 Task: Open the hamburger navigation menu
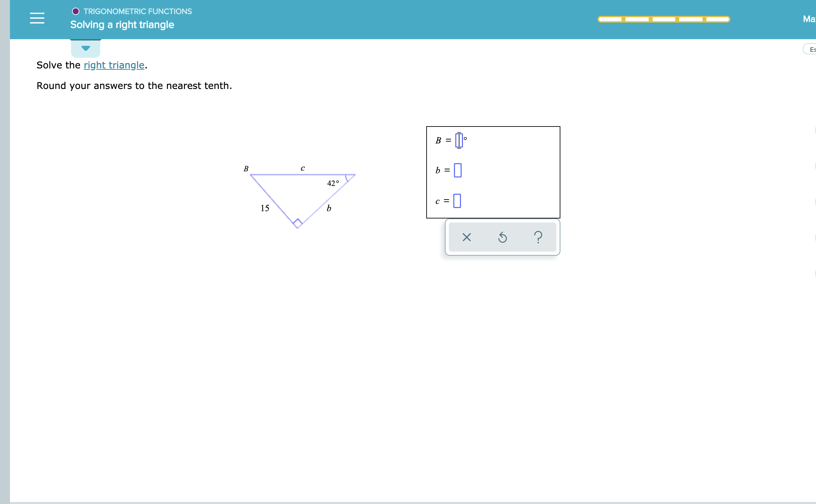[37, 18]
